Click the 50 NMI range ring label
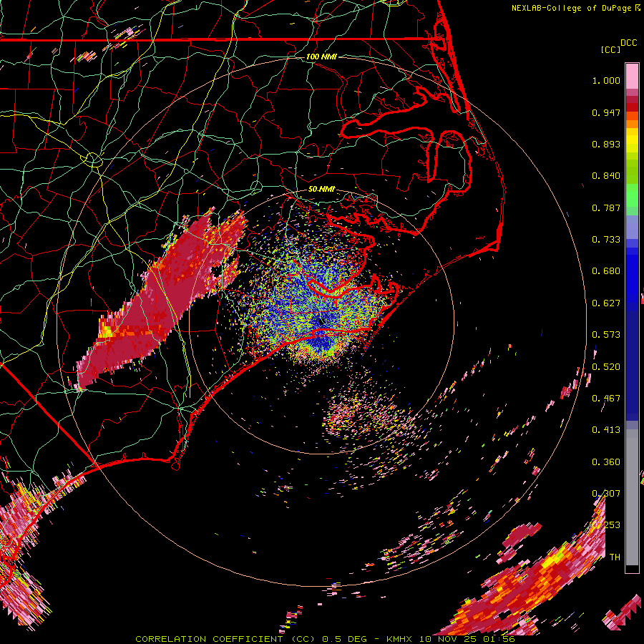This screenshot has width=644, height=644. [x=321, y=189]
